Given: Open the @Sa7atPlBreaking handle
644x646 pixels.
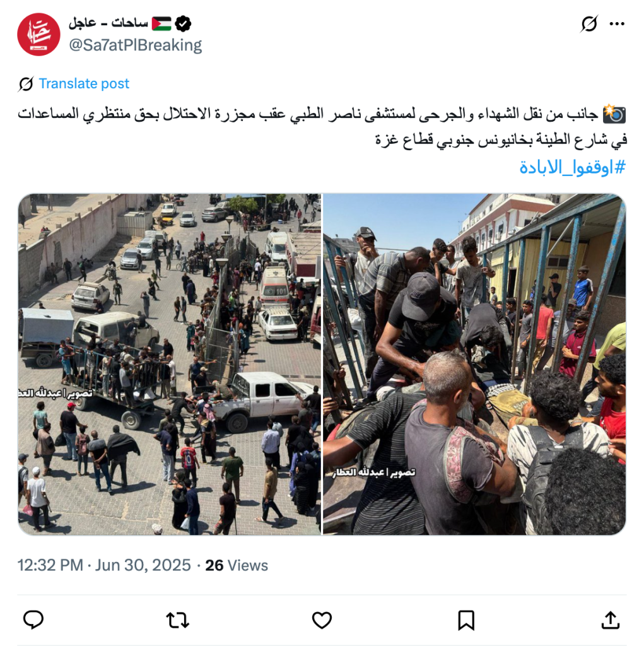Looking at the screenshot, I should [x=136, y=45].
